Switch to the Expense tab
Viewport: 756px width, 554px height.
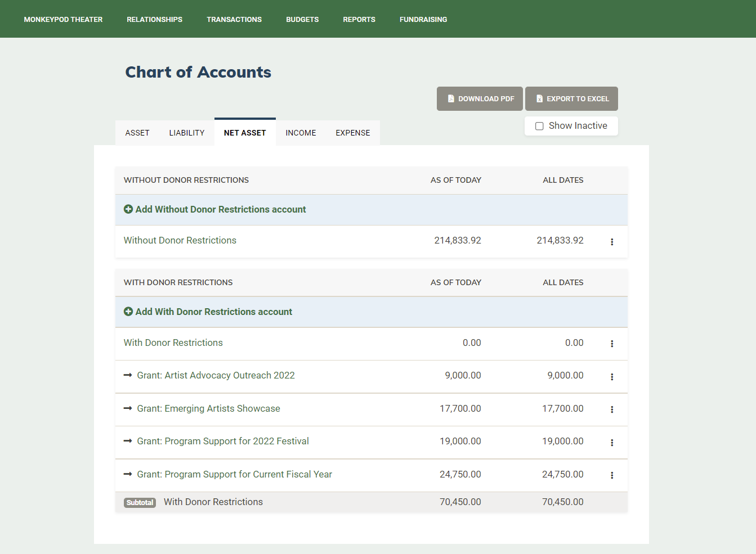(x=353, y=133)
